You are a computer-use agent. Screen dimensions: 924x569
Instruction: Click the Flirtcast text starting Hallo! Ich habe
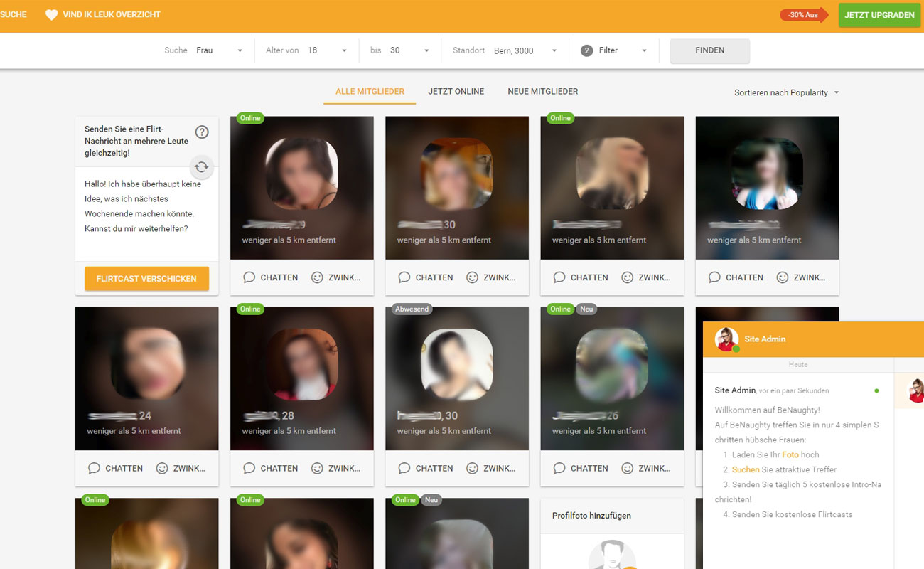[x=143, y=206]
